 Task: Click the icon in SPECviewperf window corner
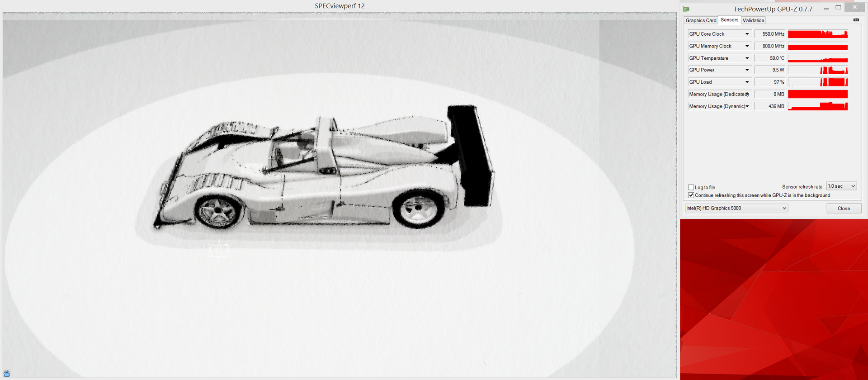click(7, 374)
